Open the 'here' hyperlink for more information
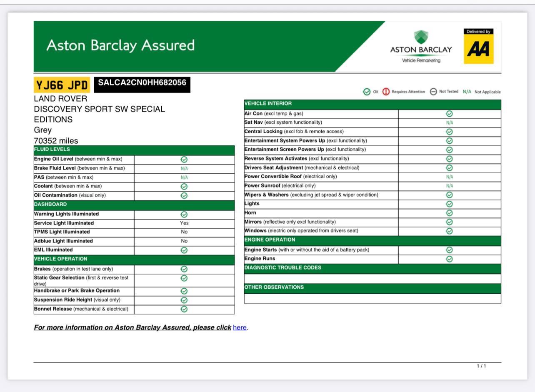 tap(240, 327)
